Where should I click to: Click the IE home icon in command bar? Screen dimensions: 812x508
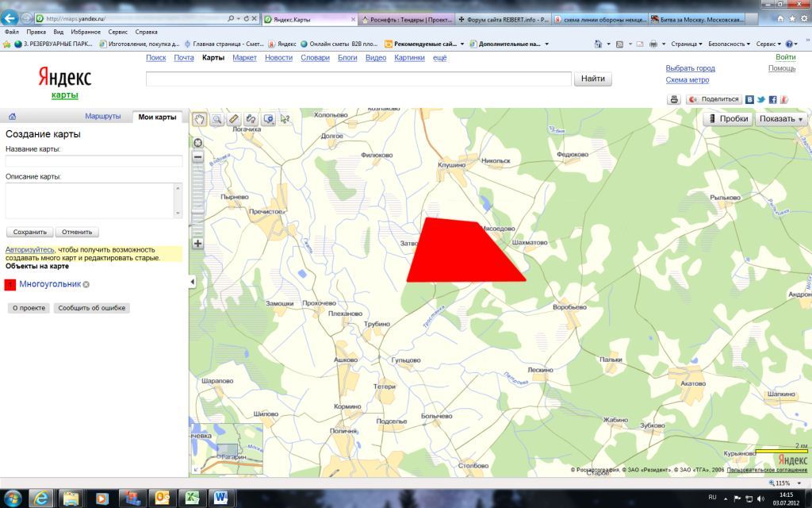(x=598, y=44)
